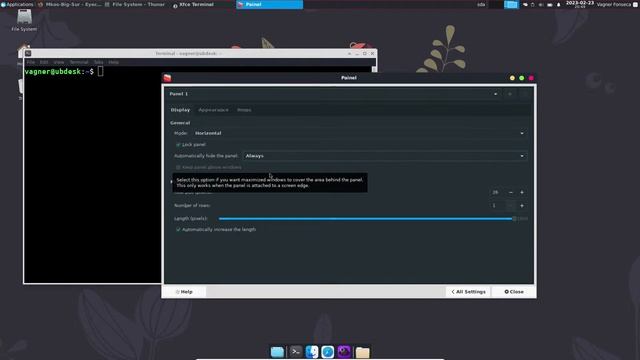Open Tabs menu in Terminal window

[98, 62]
